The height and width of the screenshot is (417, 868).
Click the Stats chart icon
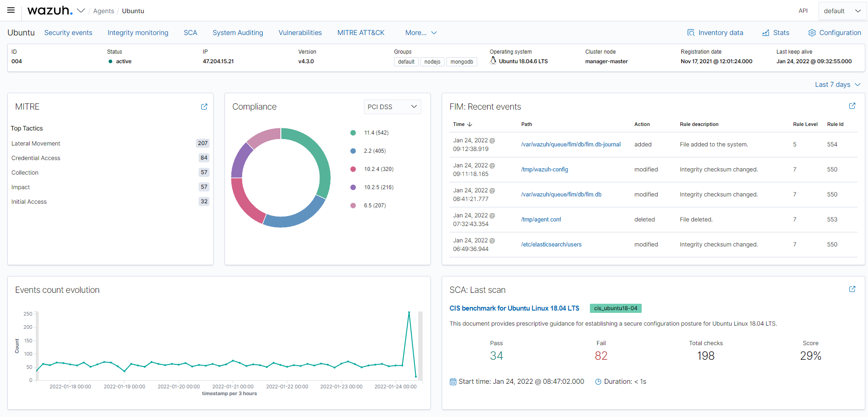point(766,33)
